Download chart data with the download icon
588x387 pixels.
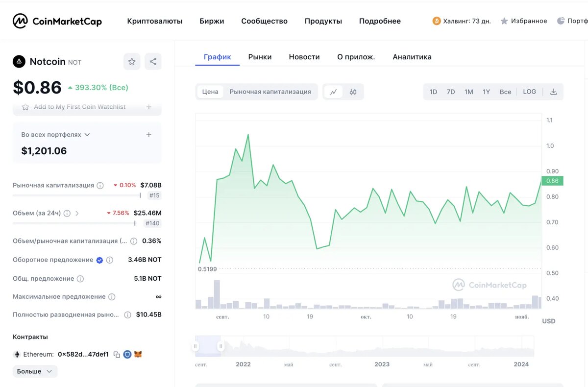click(x=553, y=92)
